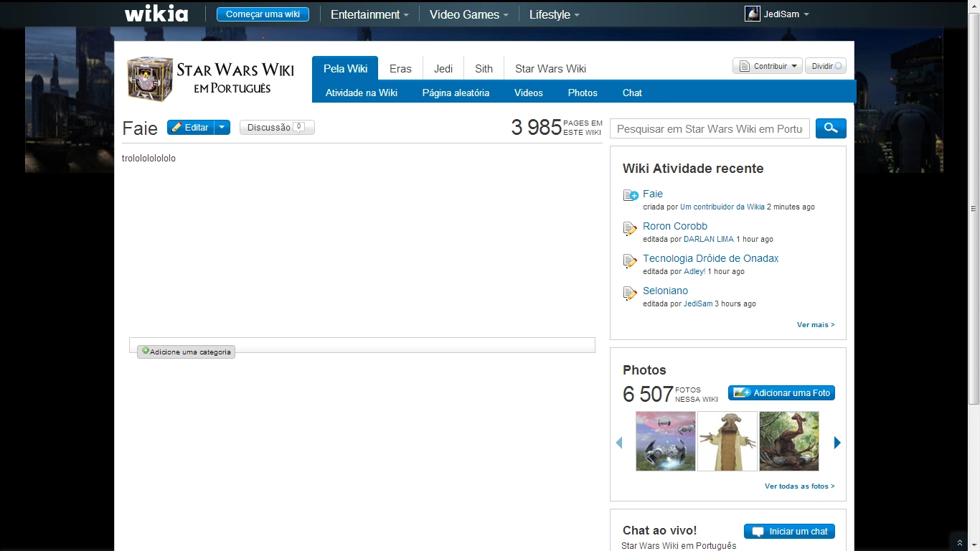Click the scroll-to-top double chevron icon

(x=960, y=542)
